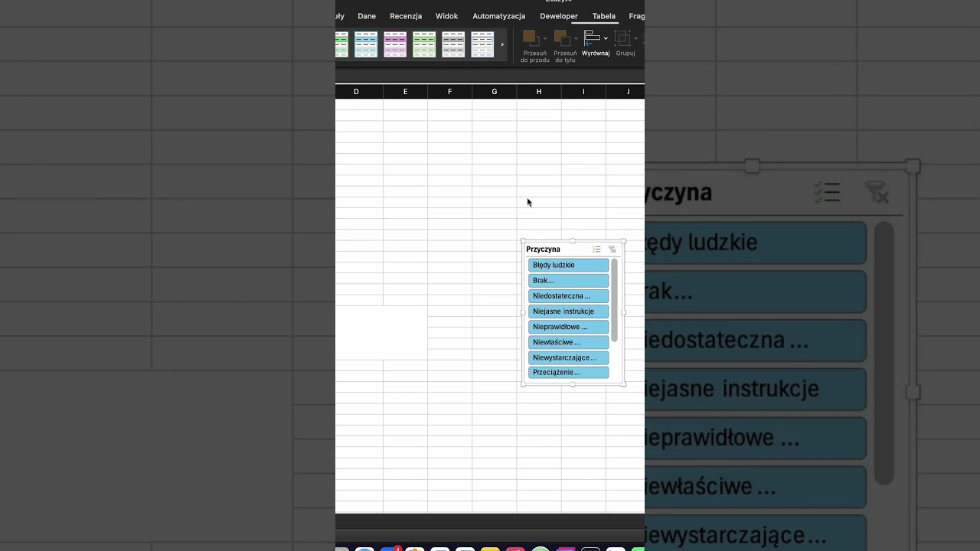Viewport: 980px width, 551px height.
Task: Switch to the Recenzja tab
Action: [x=406, y=16]
